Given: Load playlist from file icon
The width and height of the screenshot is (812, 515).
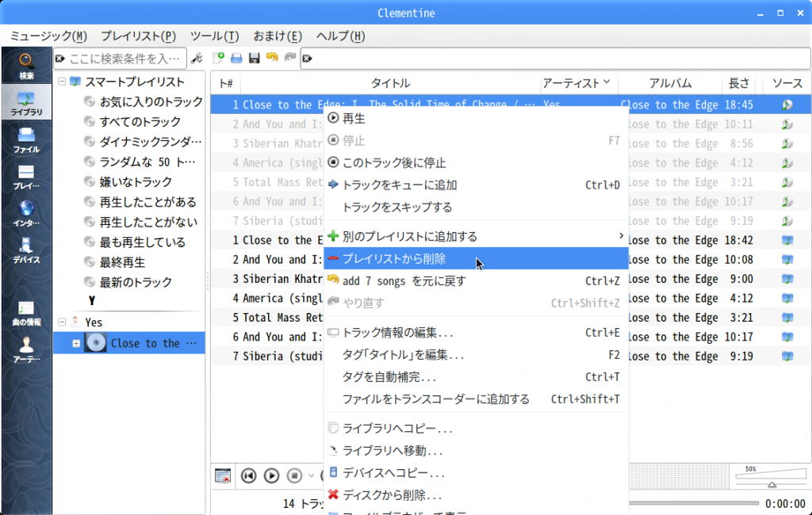Looking at the screenshot, I should (236, 58).
